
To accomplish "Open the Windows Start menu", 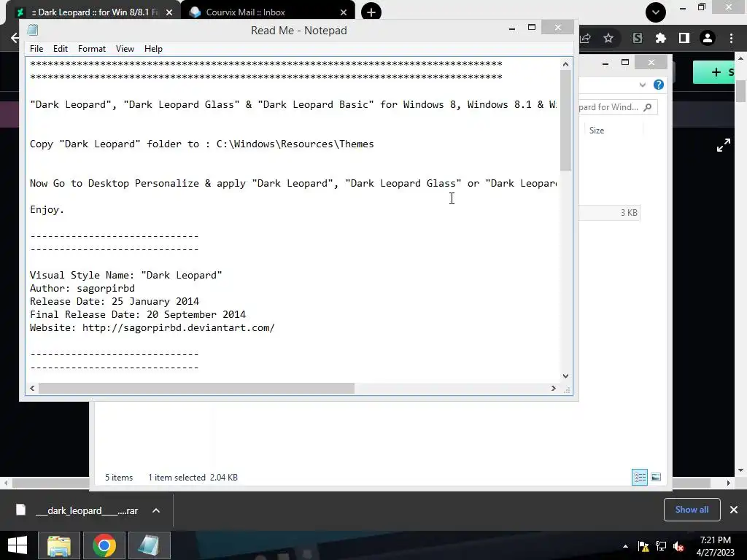I will (18, 545).
